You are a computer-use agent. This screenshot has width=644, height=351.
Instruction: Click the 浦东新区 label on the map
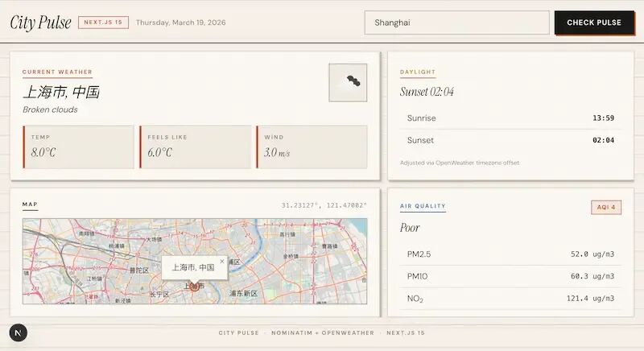pos(243,294)
